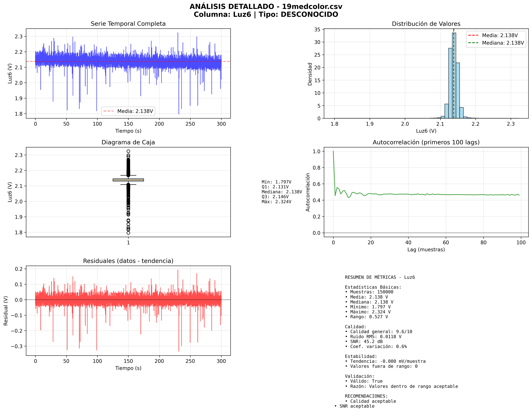Click the 'Serie Temporal Completa' chart title

128,24
